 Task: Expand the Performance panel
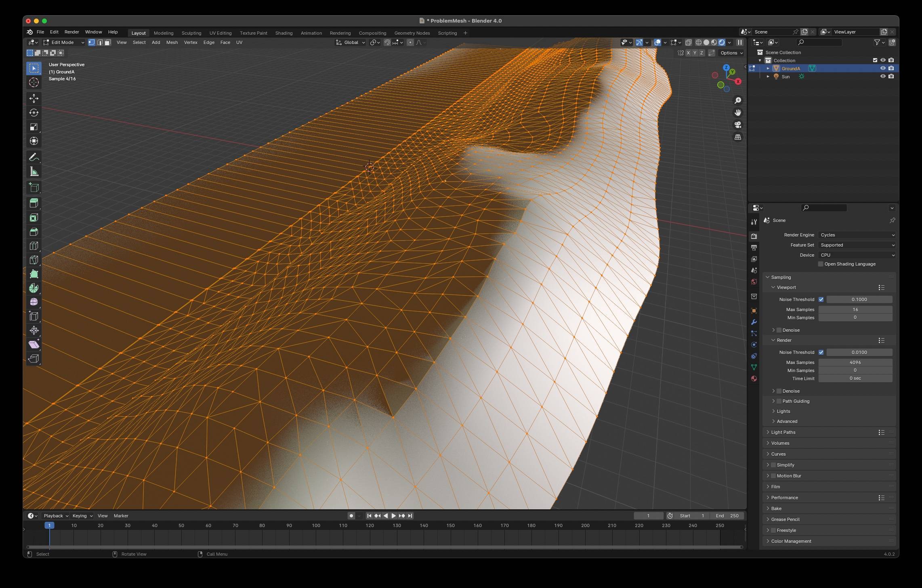784,498
